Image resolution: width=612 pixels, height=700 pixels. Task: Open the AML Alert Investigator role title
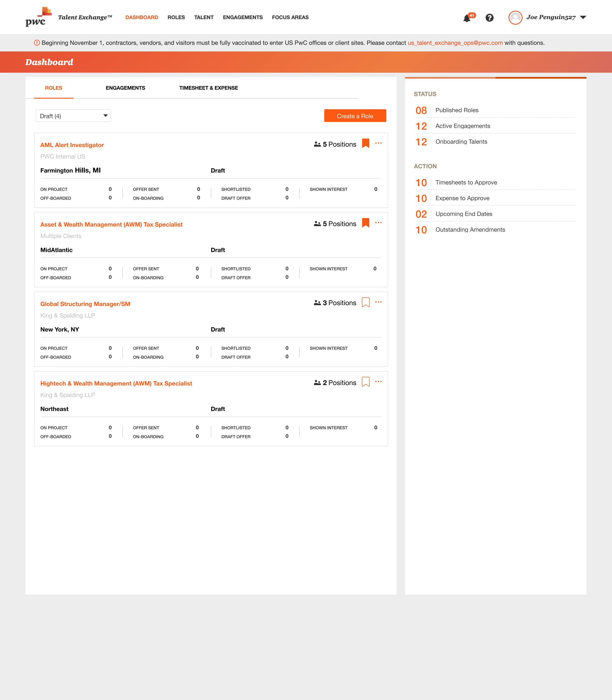click(x=72, y=145)
